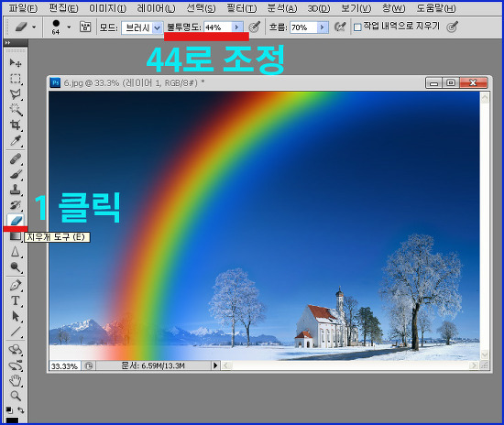
Task: Toggle tablet pressure for size
Action: click(452, 27)
